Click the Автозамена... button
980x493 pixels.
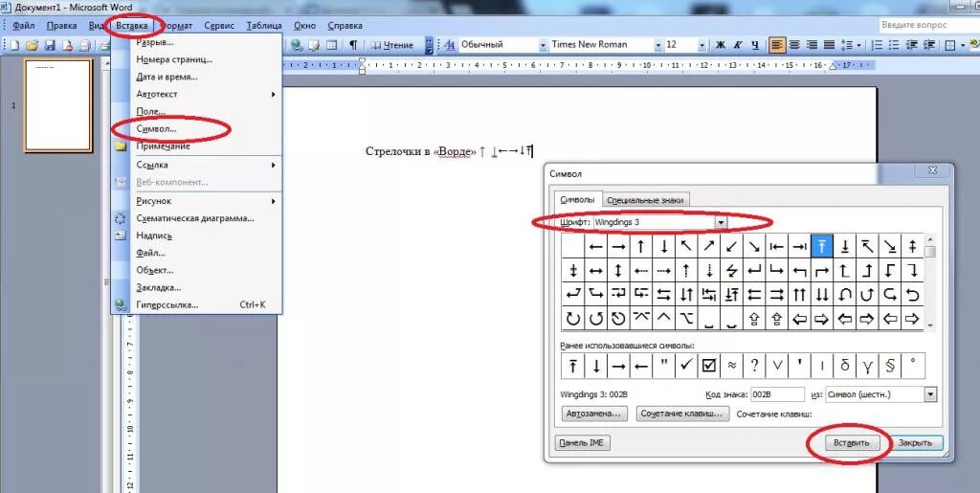(593, 414)
